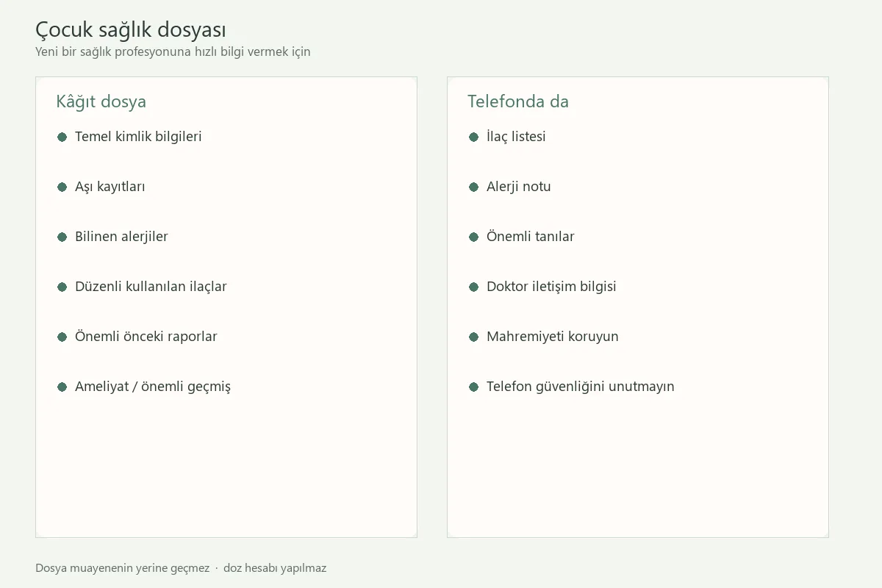Select 'Bilinen alerjiler' item

(x=121, y=237)
